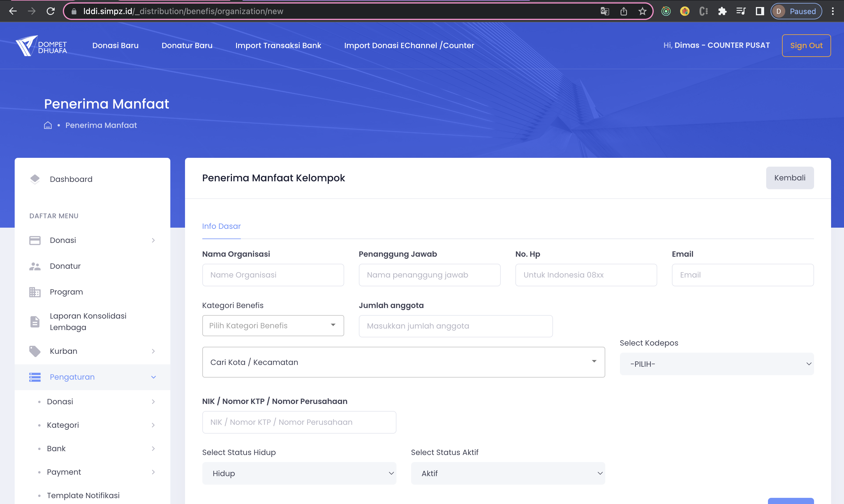Click the Sign Out button
Viewport: 844px width, 504px height.
(806, 45)
